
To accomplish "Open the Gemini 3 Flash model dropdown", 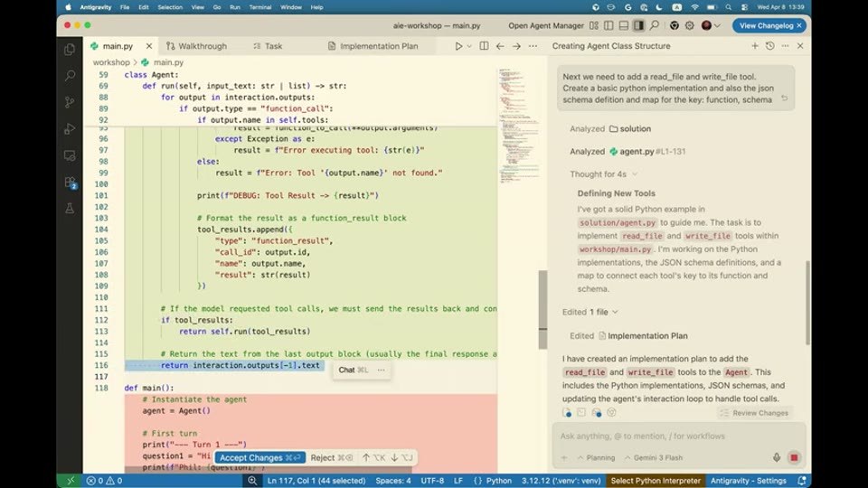I will (653, 457).
